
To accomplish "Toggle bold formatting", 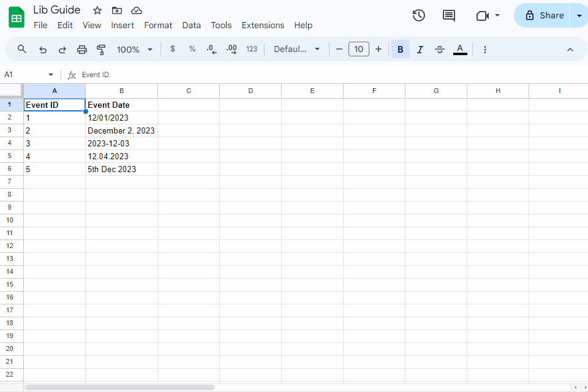I will 400,49.
